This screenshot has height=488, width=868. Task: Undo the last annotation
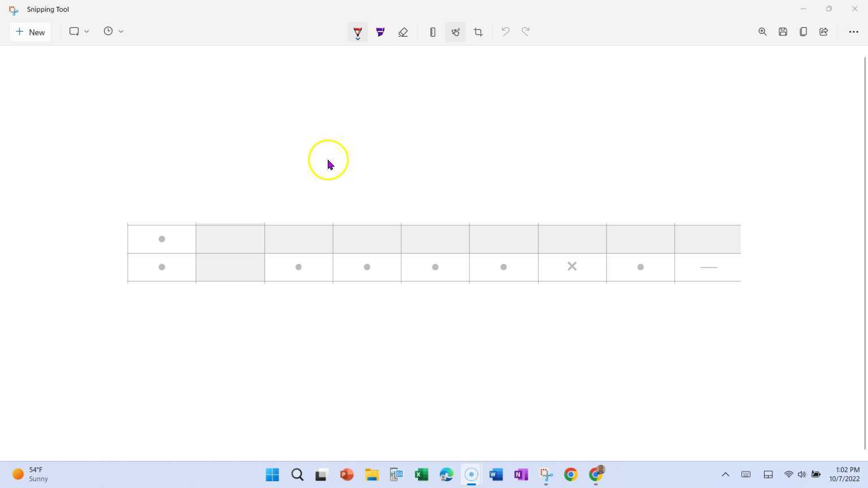tap(505, 32)
